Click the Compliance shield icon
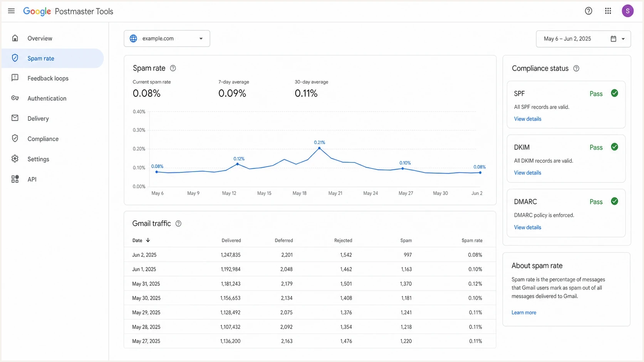 tap(15, 138)
